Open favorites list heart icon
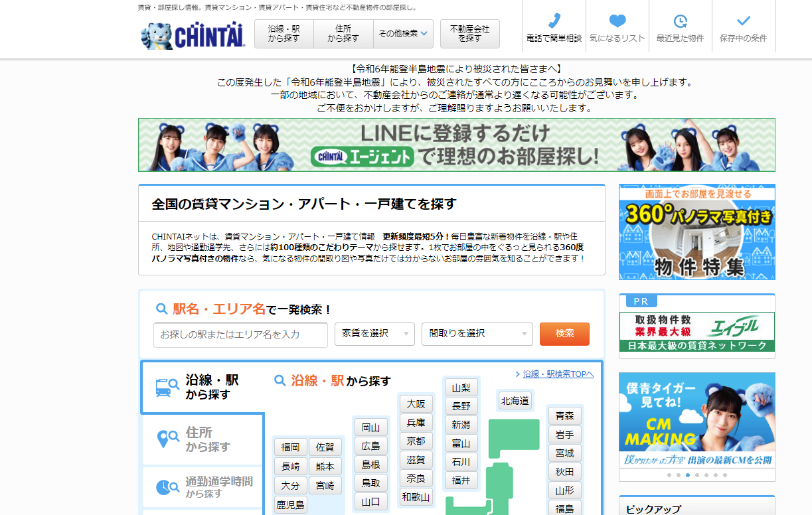This screenshot has width=812, height=515. (617, 21)
